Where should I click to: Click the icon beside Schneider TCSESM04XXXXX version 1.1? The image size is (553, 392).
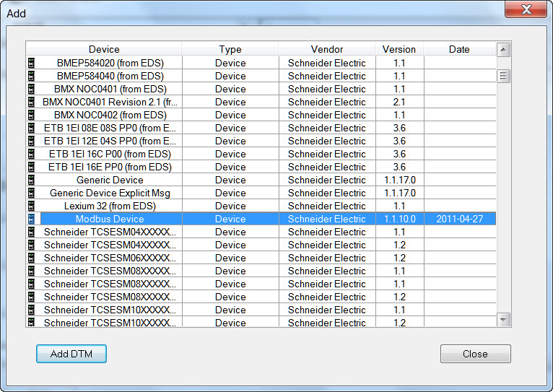31,232
